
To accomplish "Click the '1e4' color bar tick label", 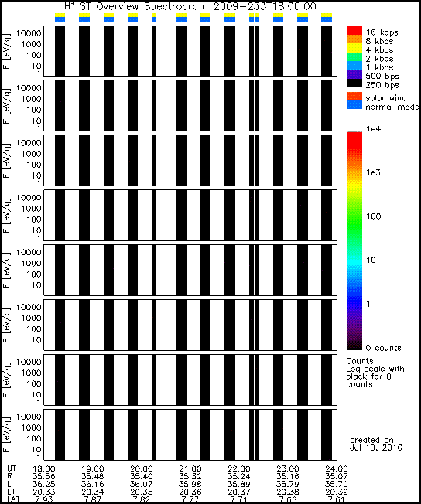I will pos(373,129).
